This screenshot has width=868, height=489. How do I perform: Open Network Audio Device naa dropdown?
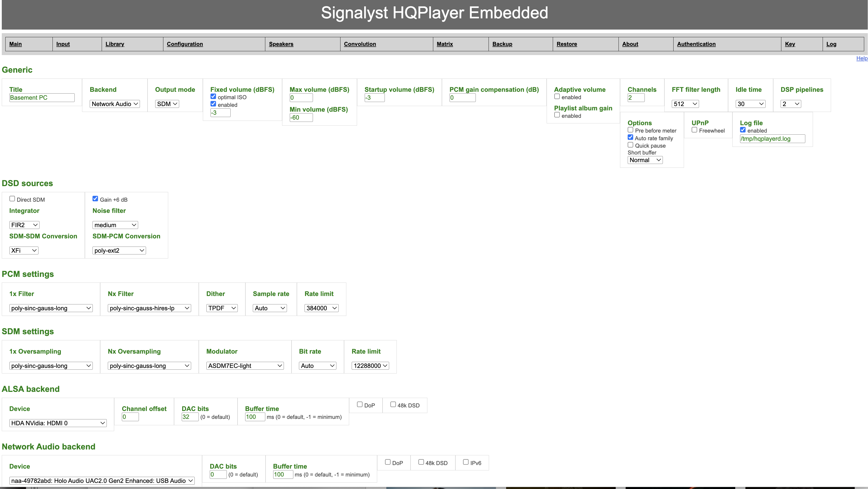click(102, 481)
